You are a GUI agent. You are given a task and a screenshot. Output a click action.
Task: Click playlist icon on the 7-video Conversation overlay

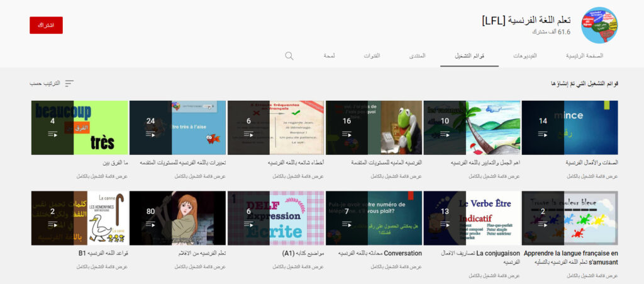pyautogui.click(x=347, y=224)
